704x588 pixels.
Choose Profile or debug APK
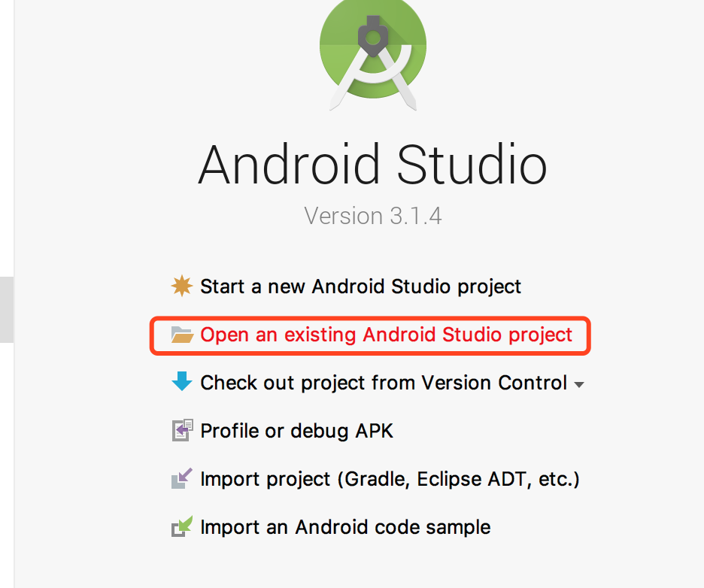coord(297,431)
